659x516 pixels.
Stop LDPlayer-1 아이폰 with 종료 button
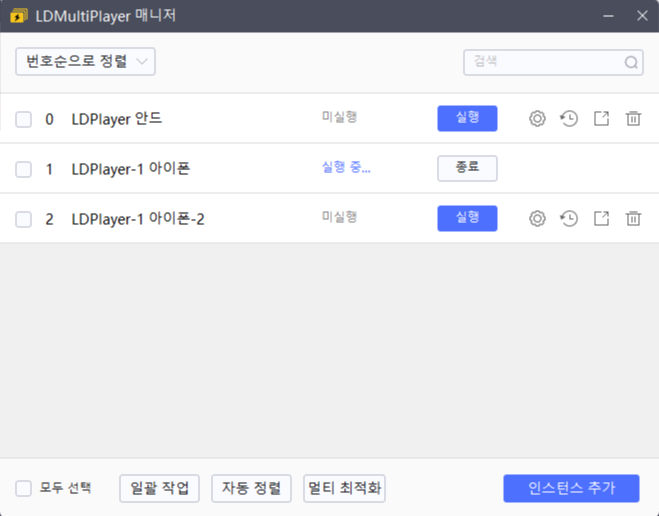coord(467,168)
